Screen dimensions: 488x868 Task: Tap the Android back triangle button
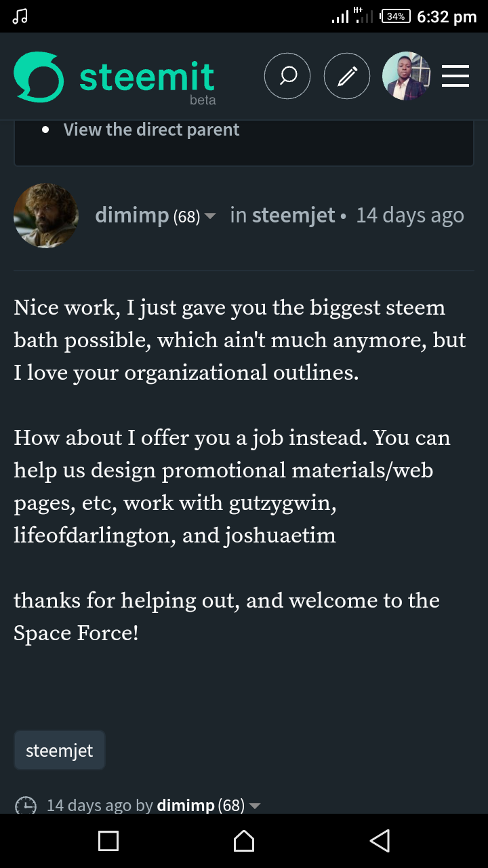pyautogui.click(x=380, y=841)
